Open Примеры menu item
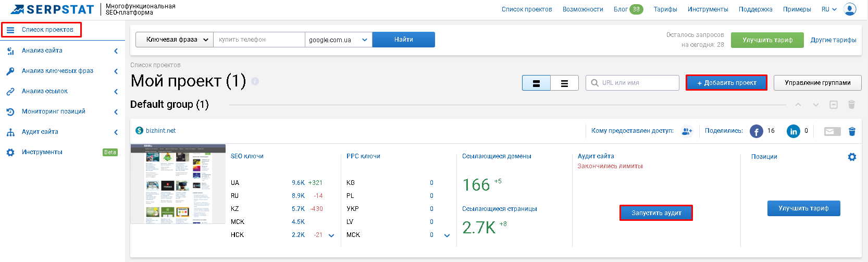868x262 pixels. (x=797, y=9)
